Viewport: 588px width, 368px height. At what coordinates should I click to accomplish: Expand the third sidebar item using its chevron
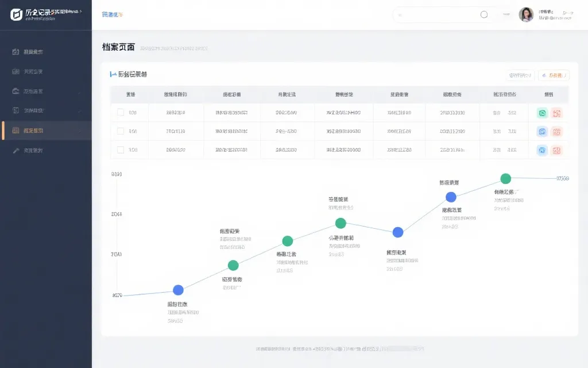(x=80, y=91)
